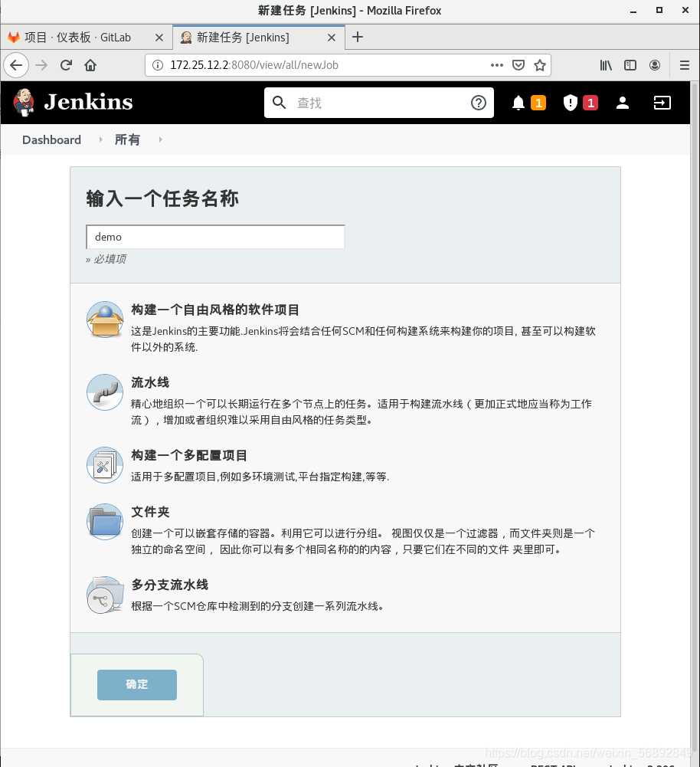
Task: Choose 构建一个多配置项目 option
Action: coord(189,455)
